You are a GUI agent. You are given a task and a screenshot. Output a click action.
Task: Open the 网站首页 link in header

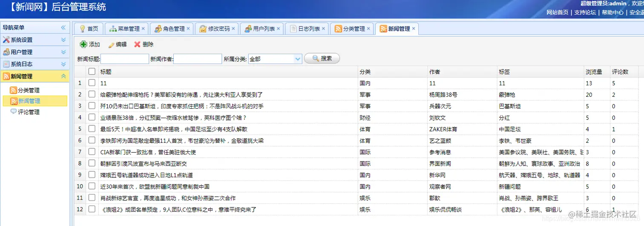coord(558,12)
